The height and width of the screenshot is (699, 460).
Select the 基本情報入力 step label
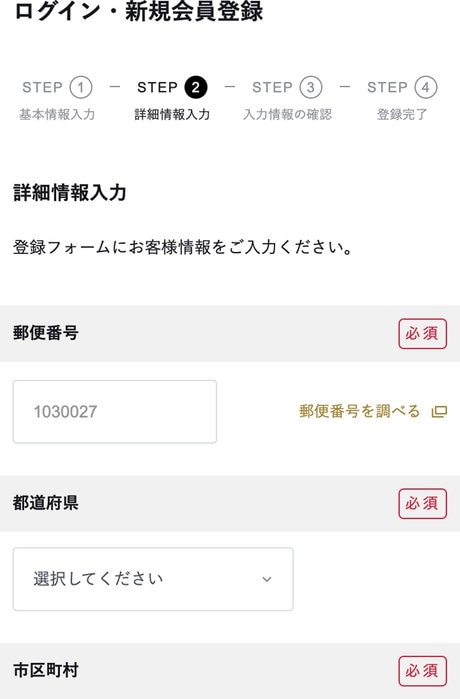pos(57,115)
